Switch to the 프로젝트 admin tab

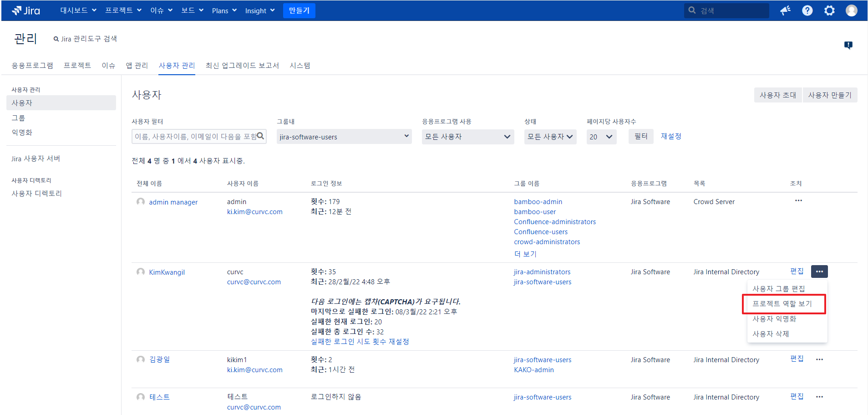(x=77, y=66)
